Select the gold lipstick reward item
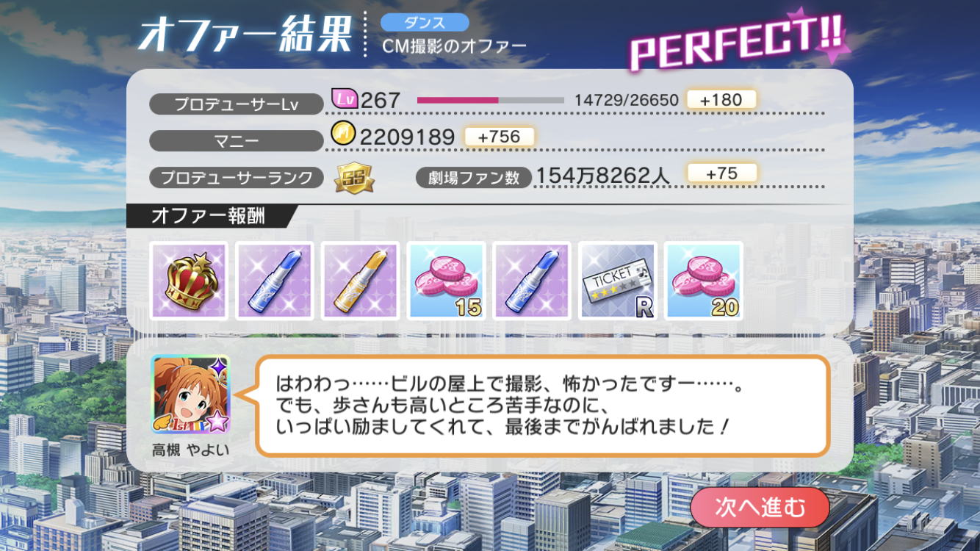 click(361, 281)
